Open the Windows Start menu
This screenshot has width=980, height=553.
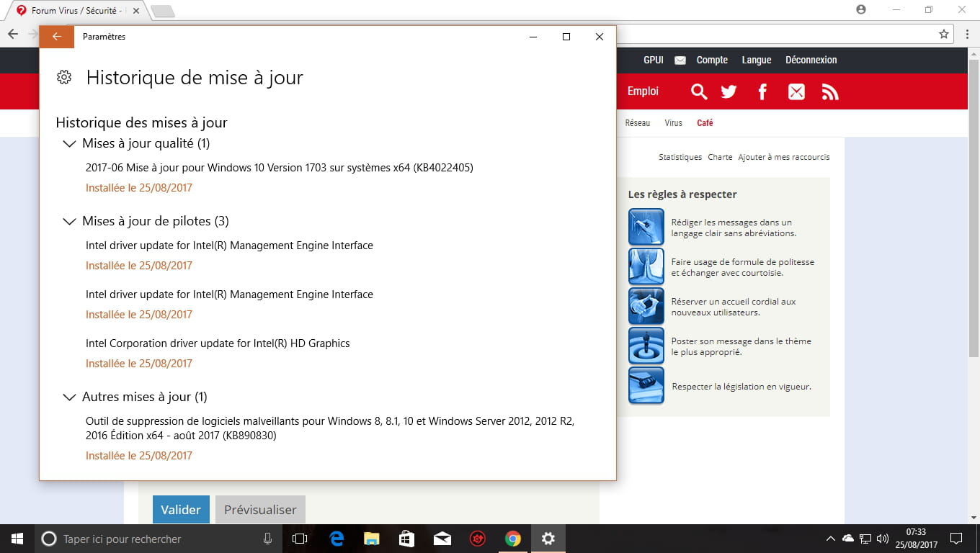(x=17, y=539)
